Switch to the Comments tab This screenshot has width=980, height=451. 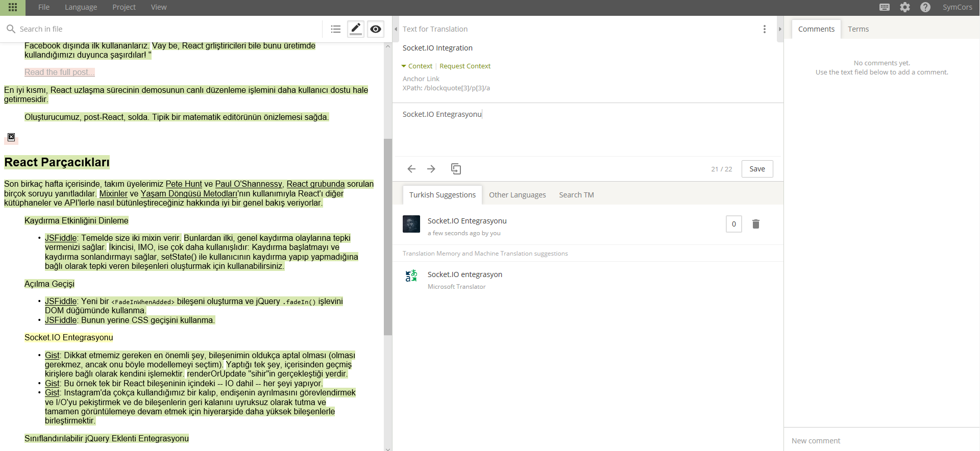816,29
